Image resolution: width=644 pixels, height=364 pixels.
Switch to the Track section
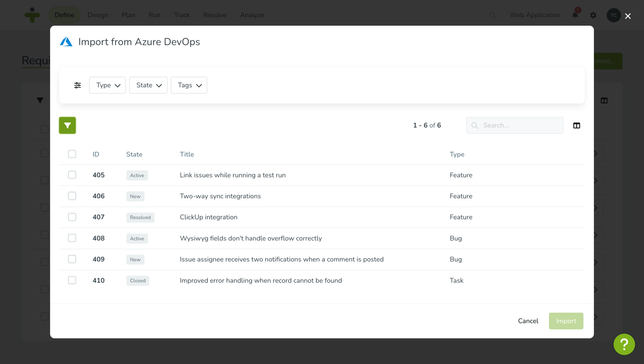(x=182, y=15)
